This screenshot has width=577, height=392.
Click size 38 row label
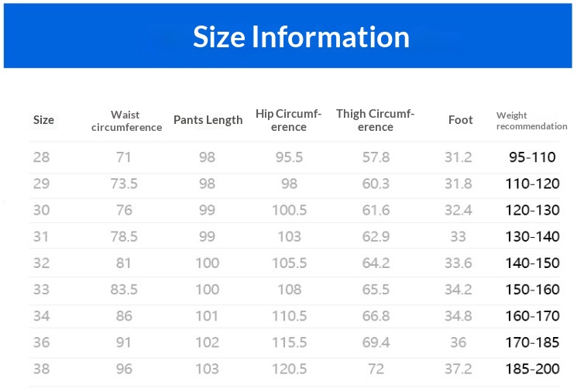pyautogui.click(x=41, y=369)
